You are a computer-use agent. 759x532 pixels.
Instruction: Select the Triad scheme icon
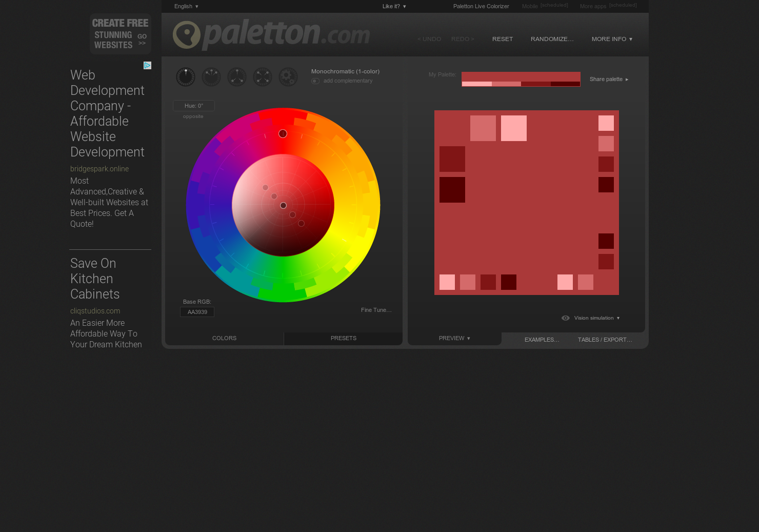point(237,77)
